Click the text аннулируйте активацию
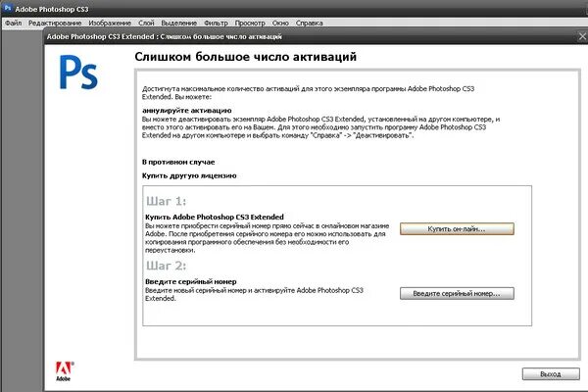This screenshot has height=392, width=588. click(x=187, y=111)
